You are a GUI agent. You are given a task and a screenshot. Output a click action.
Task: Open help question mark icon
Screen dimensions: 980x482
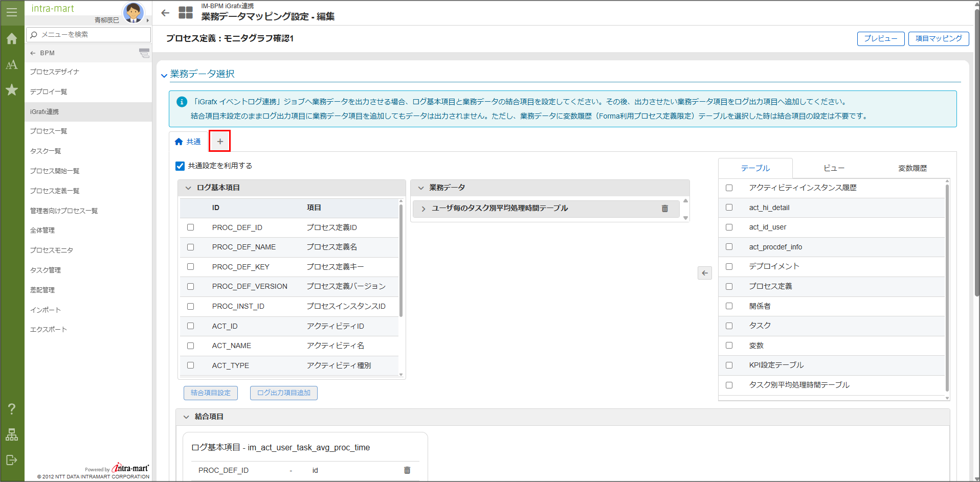pos(12,409)
